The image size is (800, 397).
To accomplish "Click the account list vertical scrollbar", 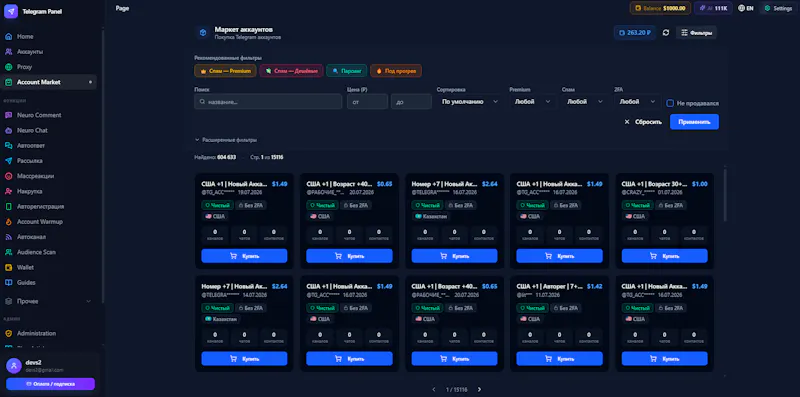I will [x=726, y=195].
